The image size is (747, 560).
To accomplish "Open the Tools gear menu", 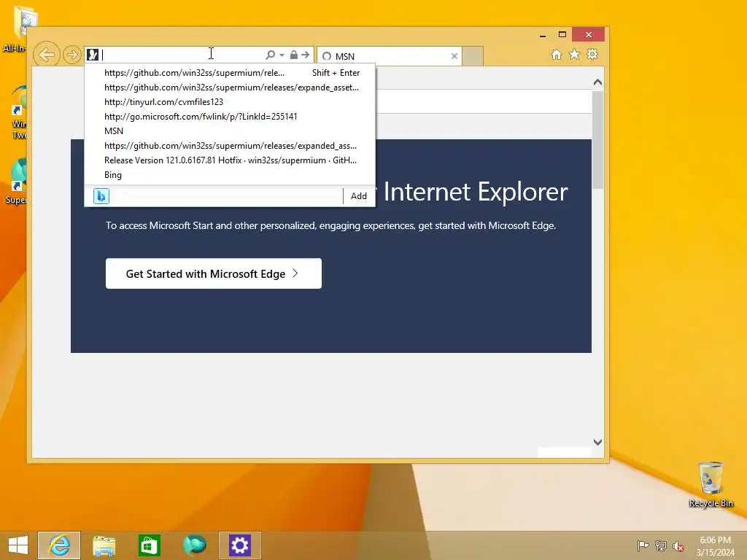I will coord(592,54).
